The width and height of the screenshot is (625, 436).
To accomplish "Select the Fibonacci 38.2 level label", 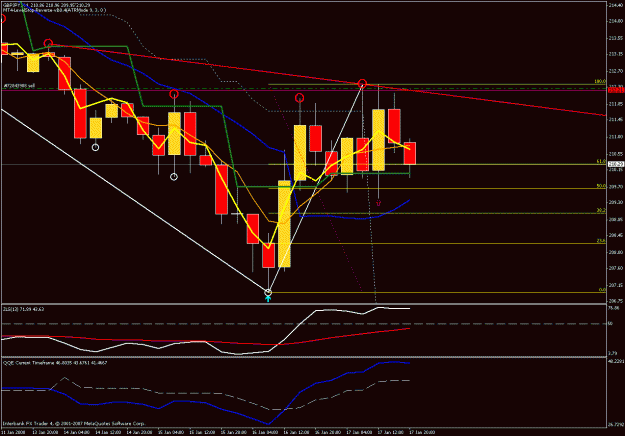I will click(x=601, y=210).
